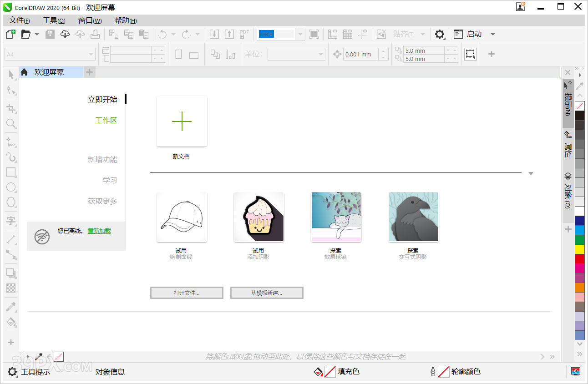Select the Text tool

pos(11,221)
